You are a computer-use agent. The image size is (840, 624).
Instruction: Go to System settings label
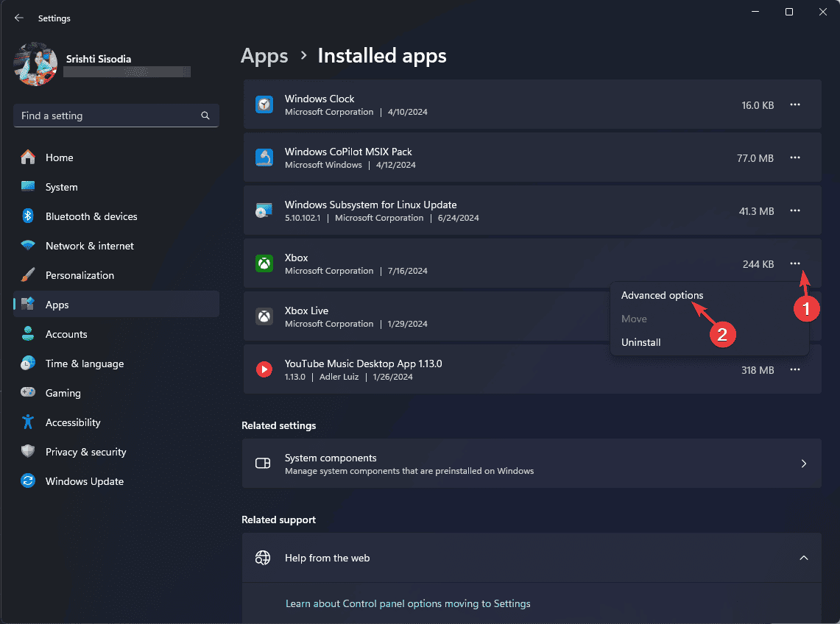click(61, 187)
